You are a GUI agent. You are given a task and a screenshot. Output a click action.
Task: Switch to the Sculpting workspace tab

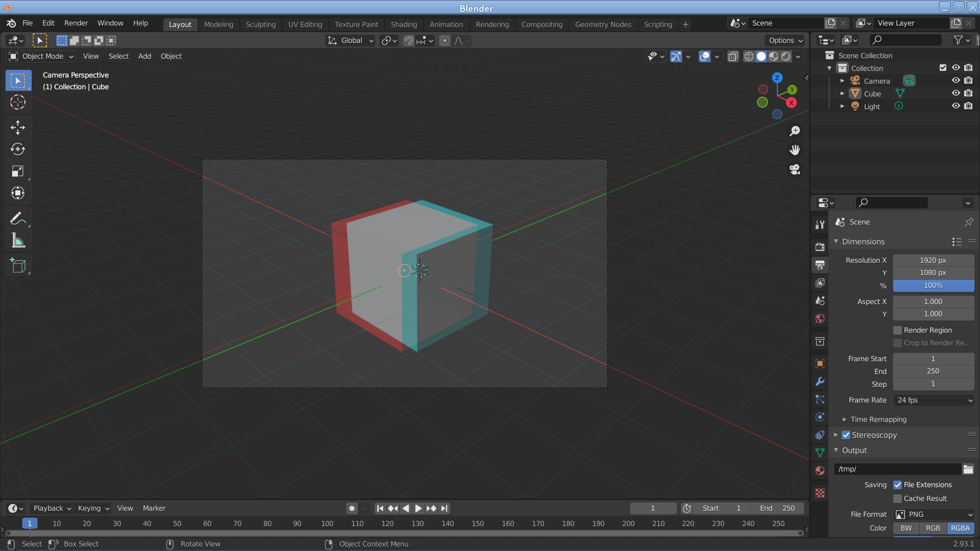[260, 24]
